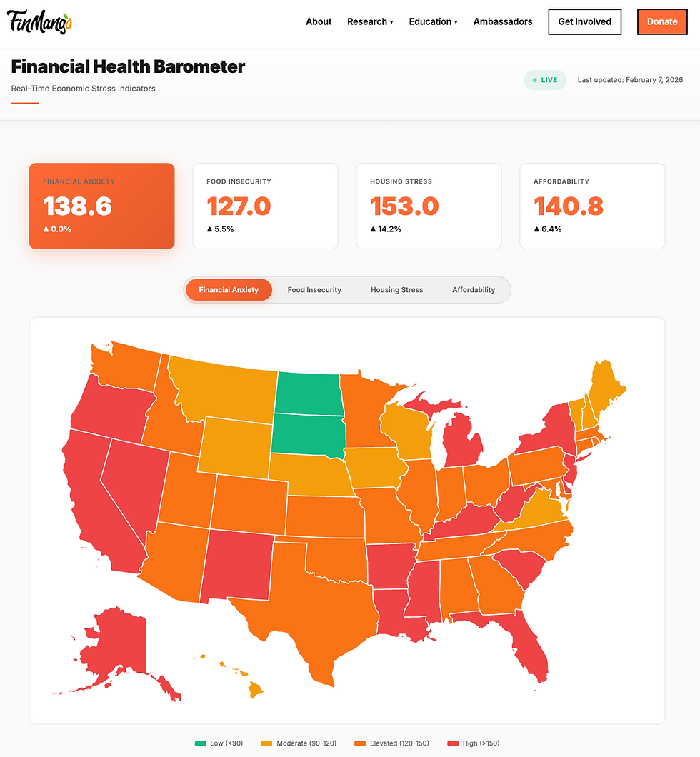Click the Donate button
Screen dimensions: 700x757
661,21
